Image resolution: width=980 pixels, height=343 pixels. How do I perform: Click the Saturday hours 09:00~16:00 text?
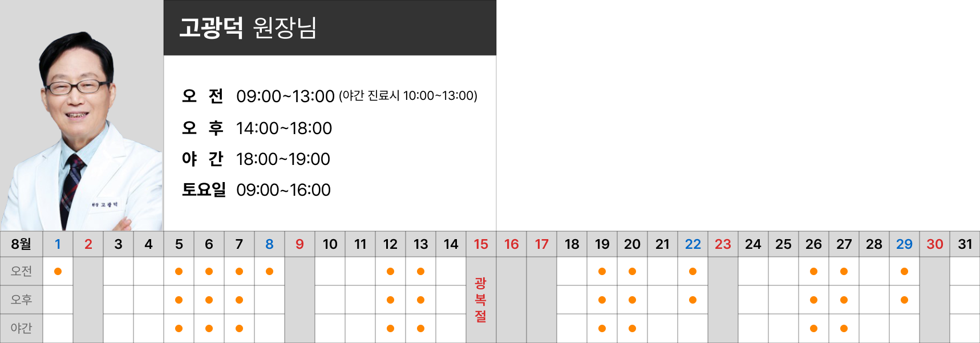click(284, 189)
